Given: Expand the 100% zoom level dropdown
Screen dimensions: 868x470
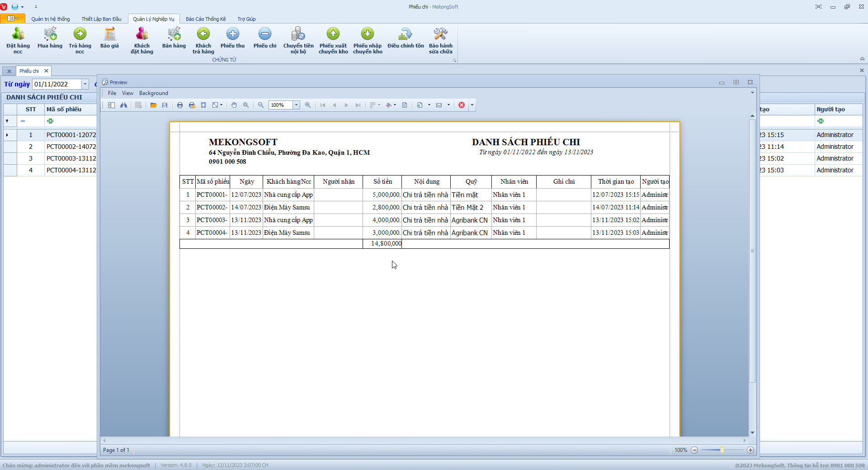Looking at the screenshot, I should pyautogui.click(x=297, y=105).
